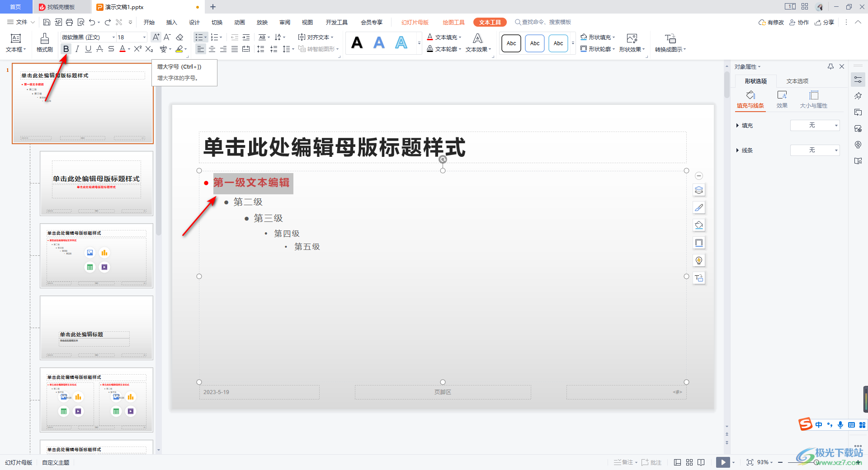
Task: Open the Design menu tab
Action: click(x=194, y=22)
